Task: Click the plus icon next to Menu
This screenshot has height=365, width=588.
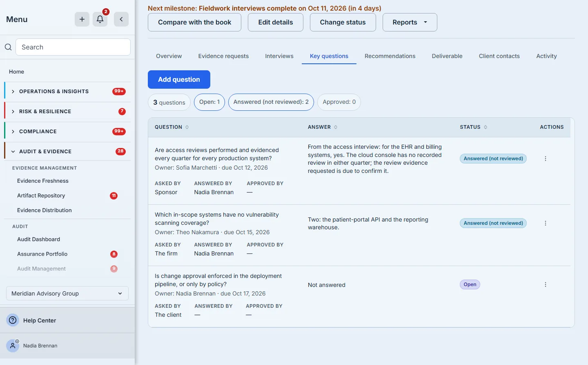Action: click(x=82, y=19)
